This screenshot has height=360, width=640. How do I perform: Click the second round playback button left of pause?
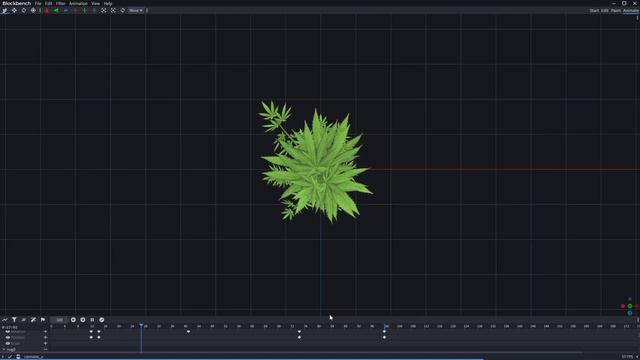click(83, 320)
